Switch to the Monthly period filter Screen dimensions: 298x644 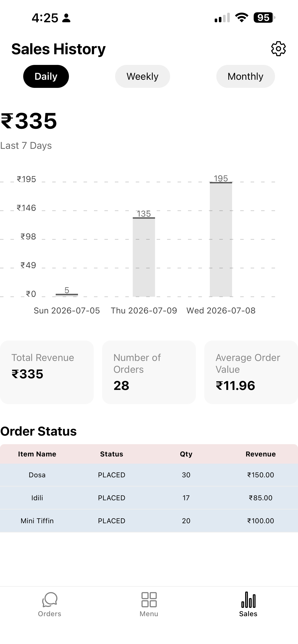click(x=246, y=77)
